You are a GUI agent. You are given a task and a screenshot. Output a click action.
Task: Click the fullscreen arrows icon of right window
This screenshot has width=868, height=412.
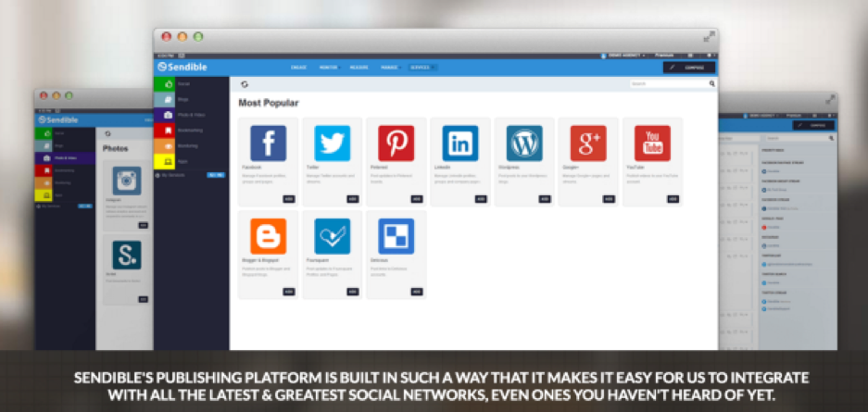[830, 100]
